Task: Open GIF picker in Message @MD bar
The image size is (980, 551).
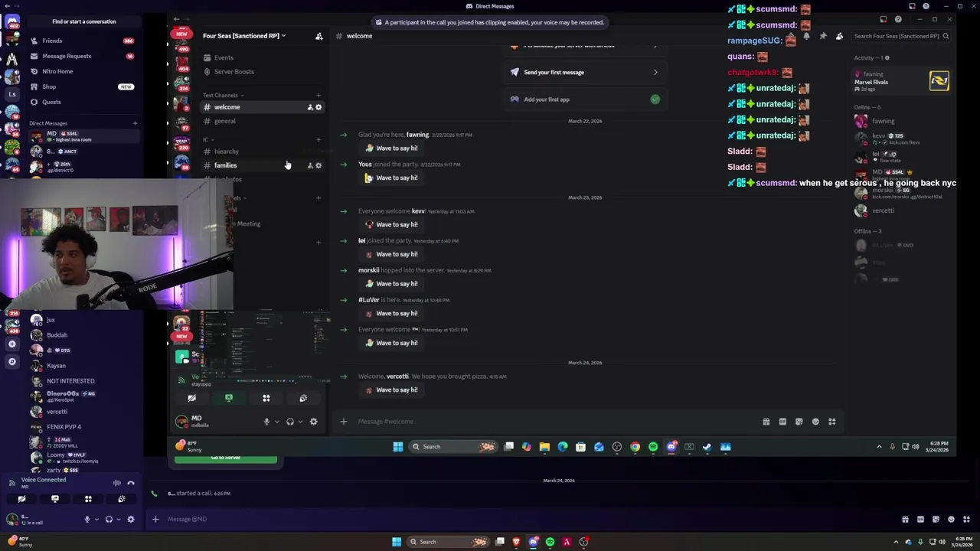Action: (921, 519)
